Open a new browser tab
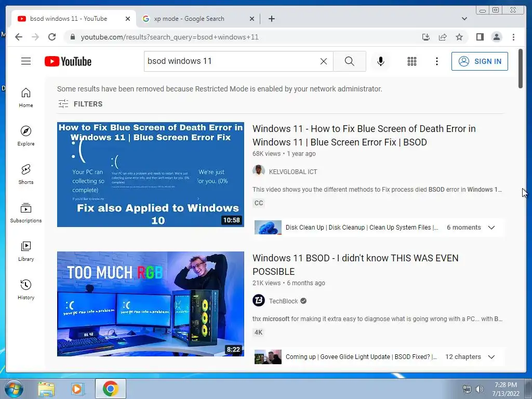The width and height of the screenshot is (532, 399). click(x=271, y=19)
